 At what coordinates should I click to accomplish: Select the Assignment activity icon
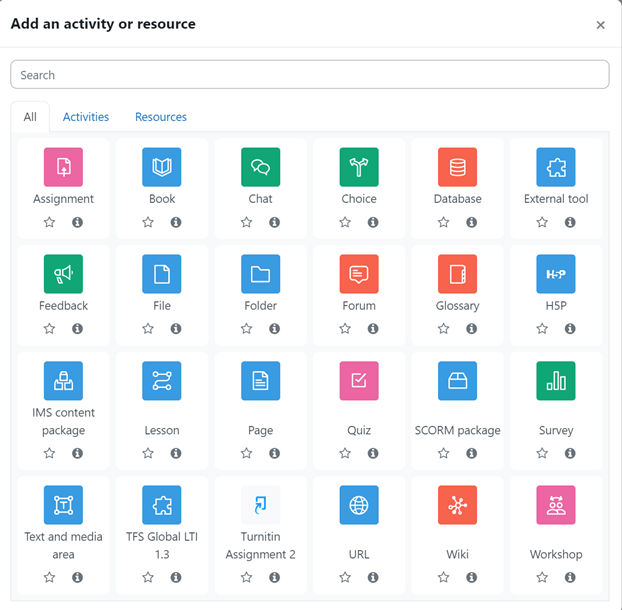[x=63, y=167]
